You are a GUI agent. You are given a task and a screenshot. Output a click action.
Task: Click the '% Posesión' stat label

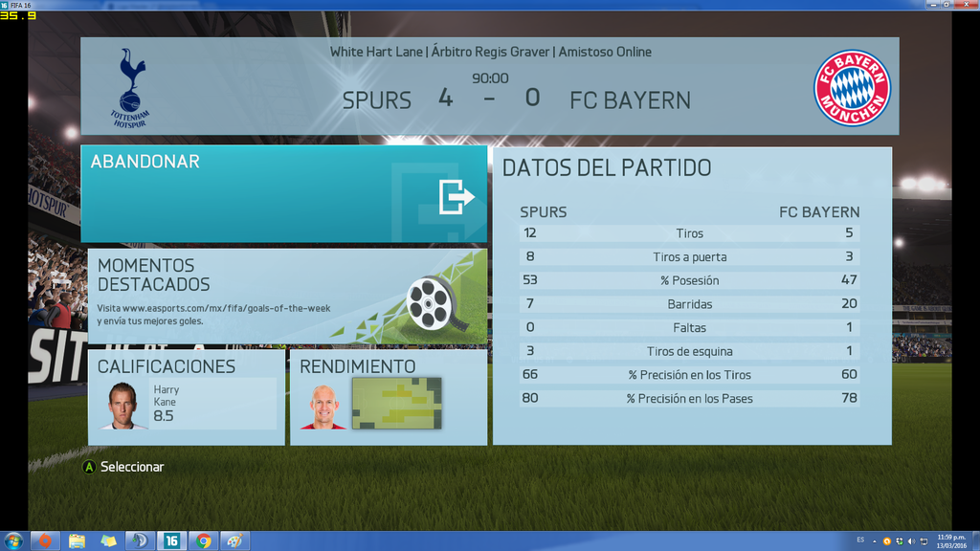689,280
